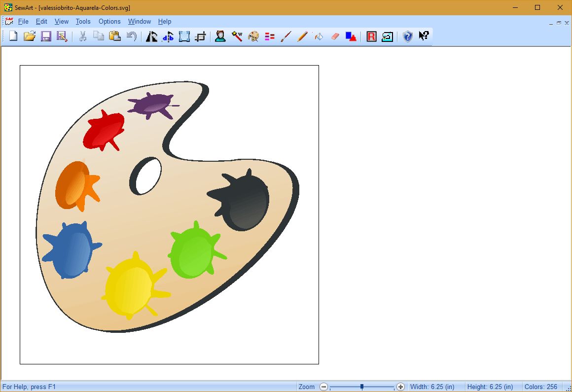This screenshot has width=572, height=392.
Task: Select the Pencil tool
Action: coord(302,36)
